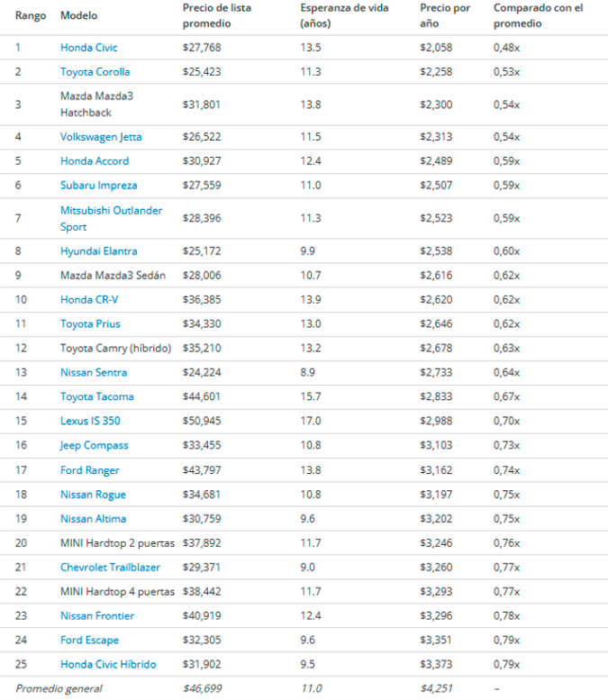Image resolution: width=608 pixels, height=700 pixels.
Task: Select the Lexus IS 350 link
Action: pos(90,422)
